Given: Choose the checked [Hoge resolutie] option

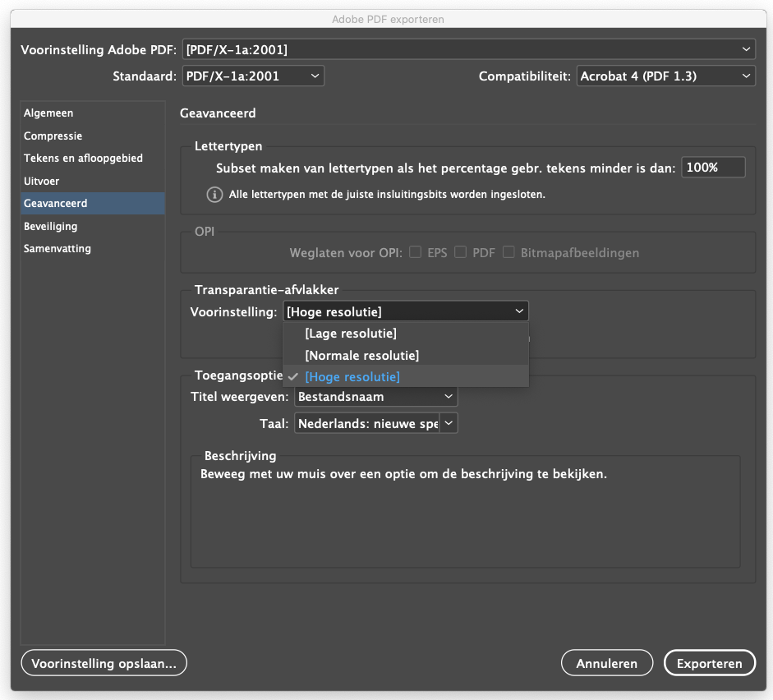Looking at the screenshot, I should [x=406, y=376].
